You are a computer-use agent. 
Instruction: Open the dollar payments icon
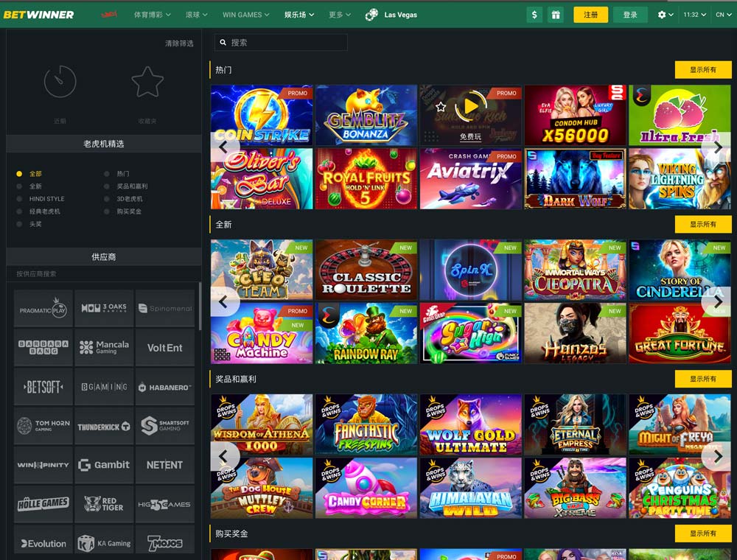pos(534,15)
